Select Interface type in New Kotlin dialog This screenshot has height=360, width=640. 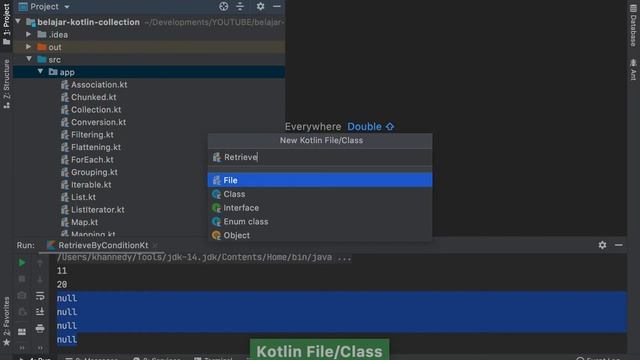320,208
